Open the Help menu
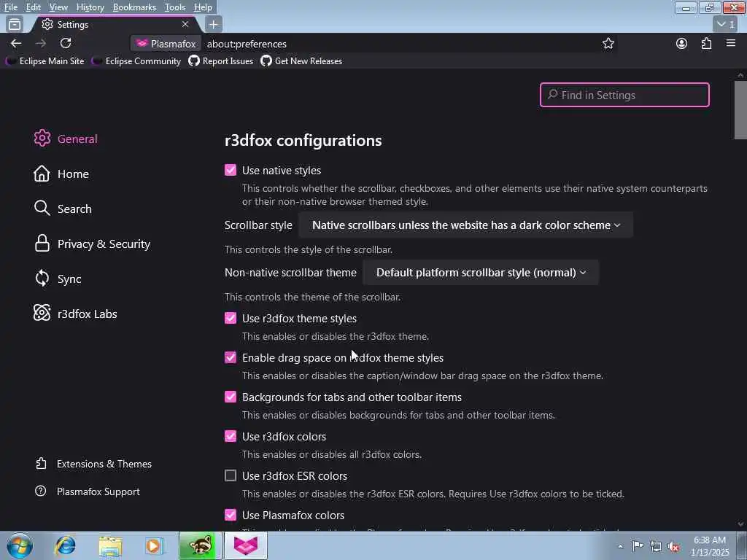Image resolution: width=747 pixels, height=560 pixels. [x=203, y=7]
